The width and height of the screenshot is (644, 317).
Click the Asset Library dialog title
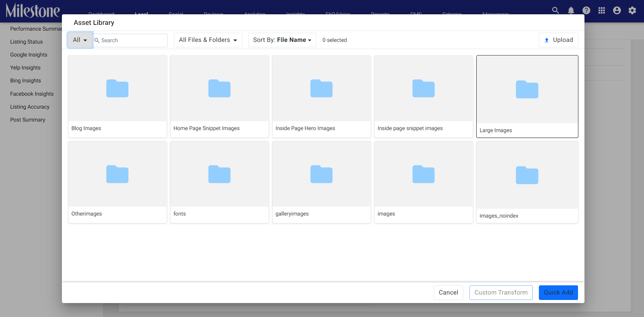94,22
